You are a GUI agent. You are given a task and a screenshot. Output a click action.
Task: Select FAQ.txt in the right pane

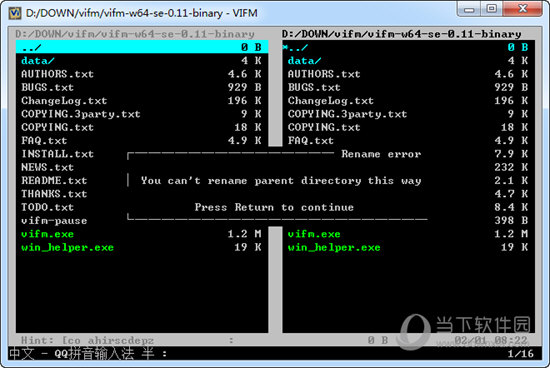tap(311, 141)
